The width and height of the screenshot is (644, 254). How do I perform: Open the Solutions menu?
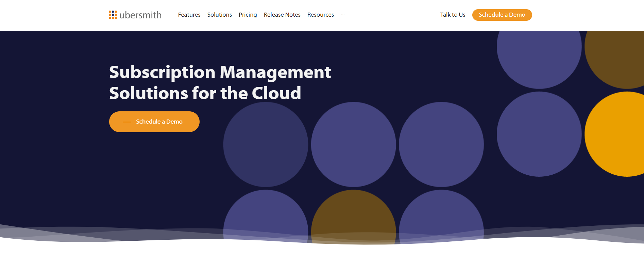pos(220,15)
